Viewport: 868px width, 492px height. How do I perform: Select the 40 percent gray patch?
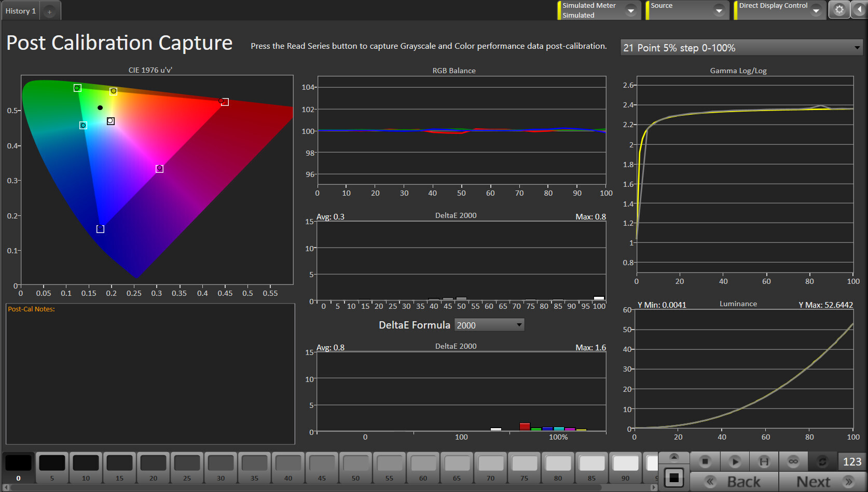288,468
